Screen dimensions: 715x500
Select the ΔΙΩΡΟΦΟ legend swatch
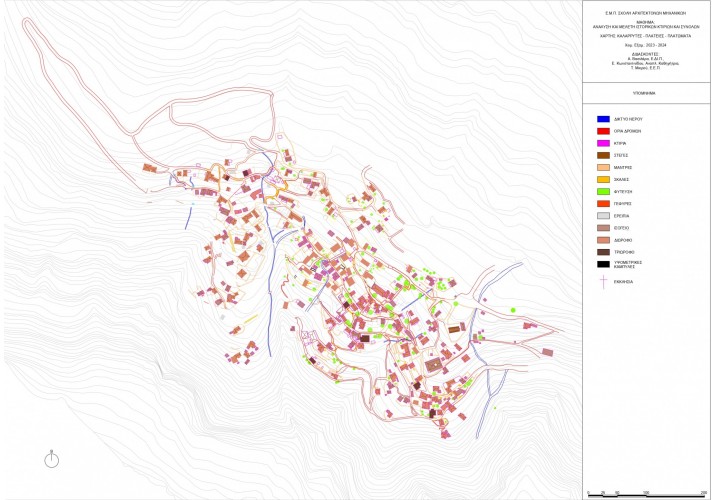(x=603, y=240)
